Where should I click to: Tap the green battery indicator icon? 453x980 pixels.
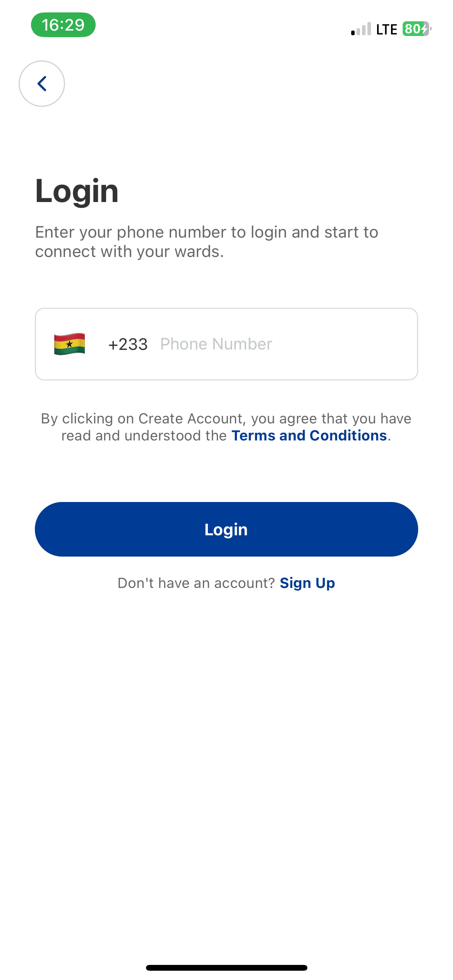coord(416,29)
